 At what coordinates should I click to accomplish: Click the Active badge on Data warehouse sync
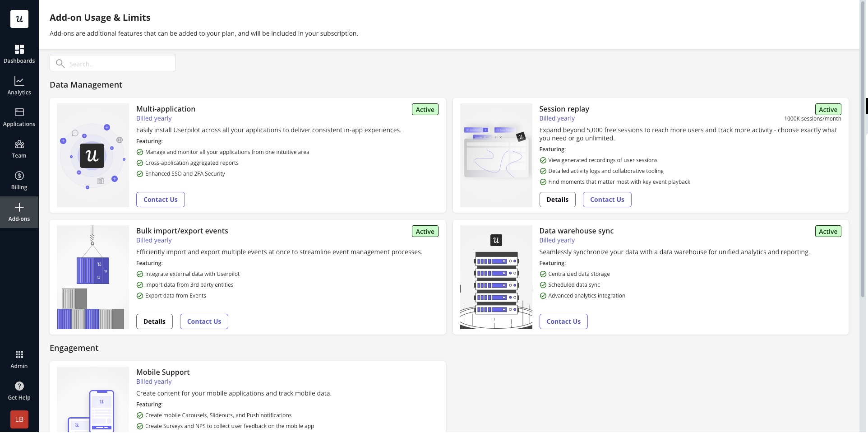(828, 232)
